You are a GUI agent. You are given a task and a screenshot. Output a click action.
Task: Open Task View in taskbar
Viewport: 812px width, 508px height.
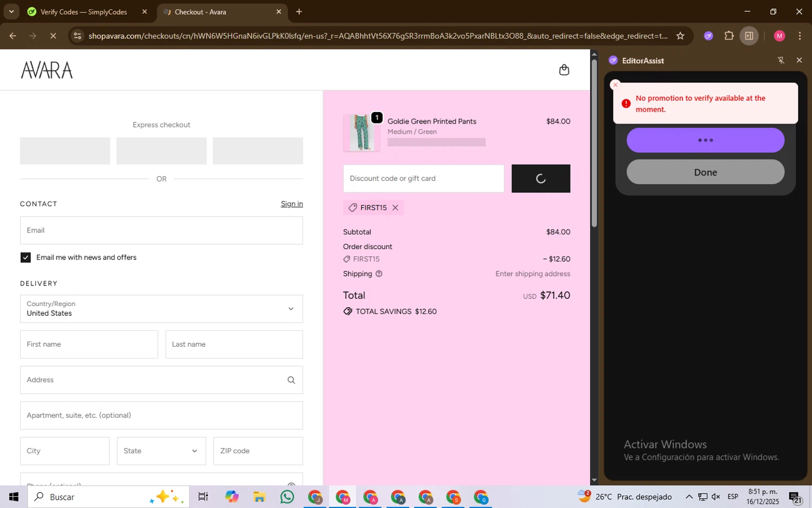203,497
